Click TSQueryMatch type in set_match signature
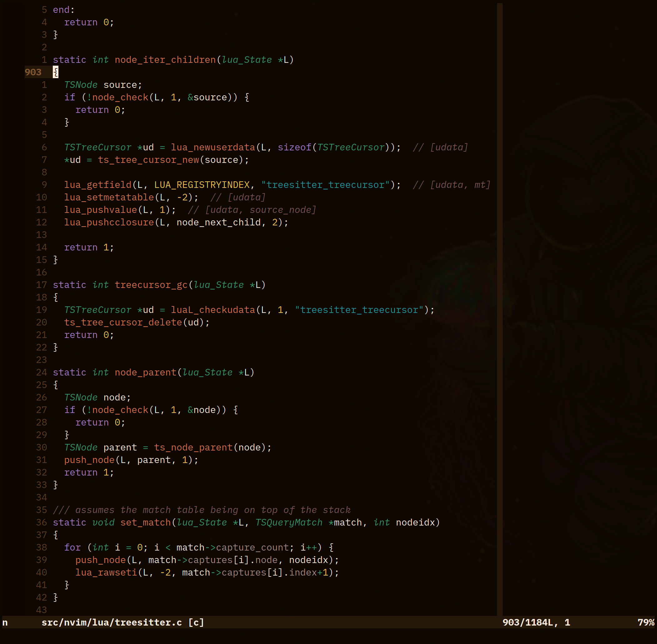The height and width of the screenshot is (644, 657). click(289, 523)
